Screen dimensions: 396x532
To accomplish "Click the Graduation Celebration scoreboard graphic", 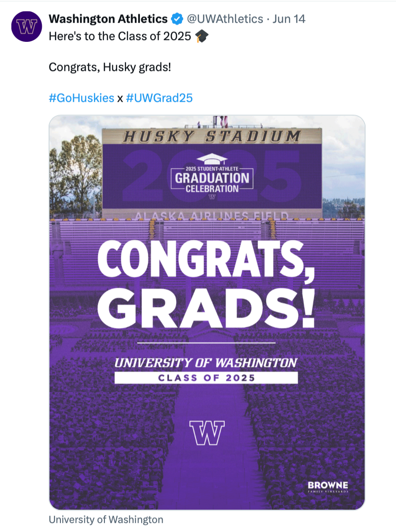I will click(212, 176).
